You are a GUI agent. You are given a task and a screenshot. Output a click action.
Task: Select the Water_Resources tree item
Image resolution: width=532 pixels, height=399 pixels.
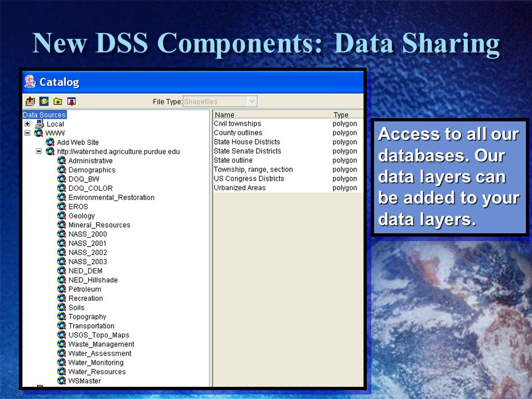click(x=97, y=371)
